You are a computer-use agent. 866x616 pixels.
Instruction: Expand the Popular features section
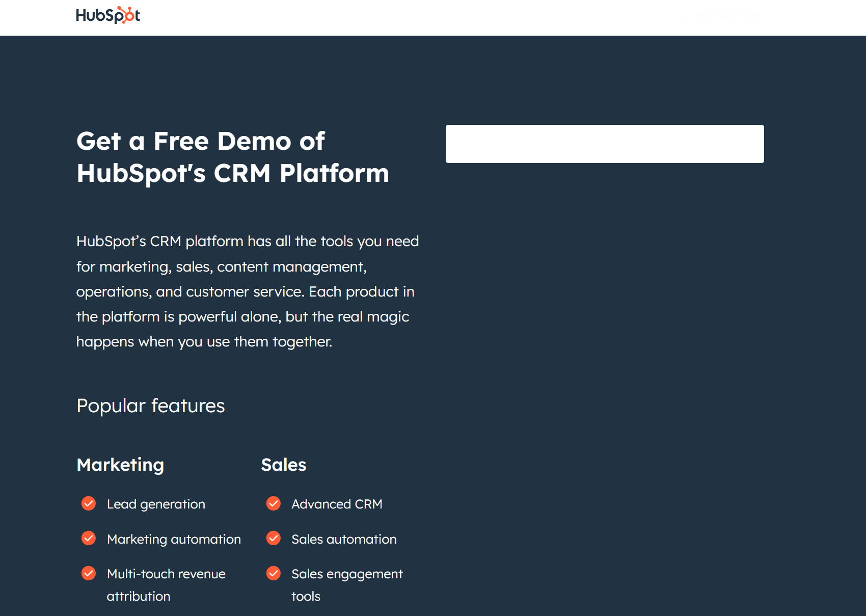click(151, 406)
